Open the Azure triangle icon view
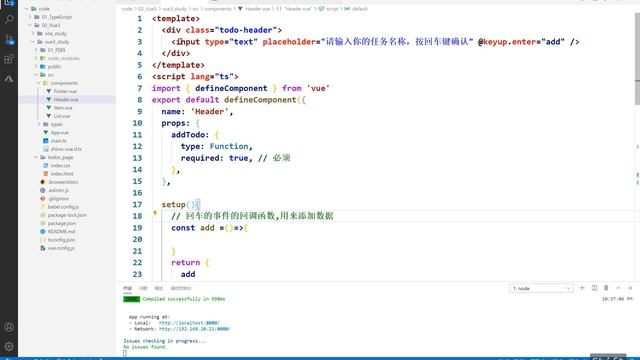640x360 pixels. pyautogui.click(x=9, y=78)
